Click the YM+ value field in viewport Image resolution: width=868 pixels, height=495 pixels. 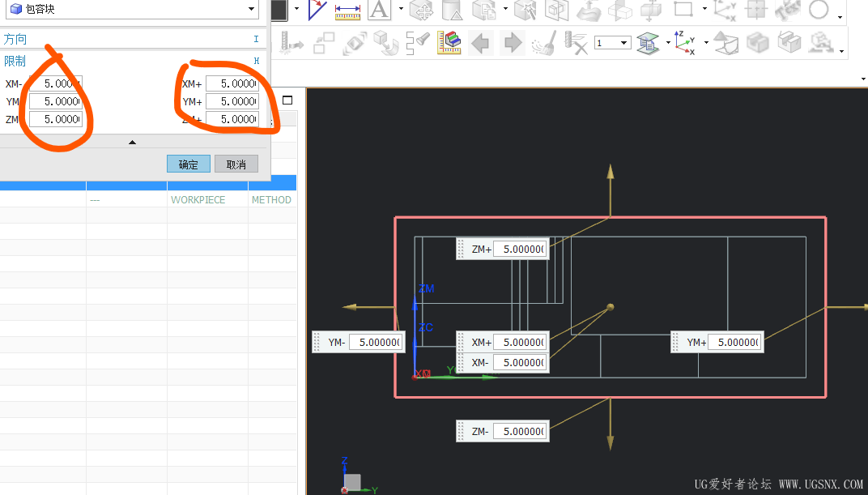735,343
